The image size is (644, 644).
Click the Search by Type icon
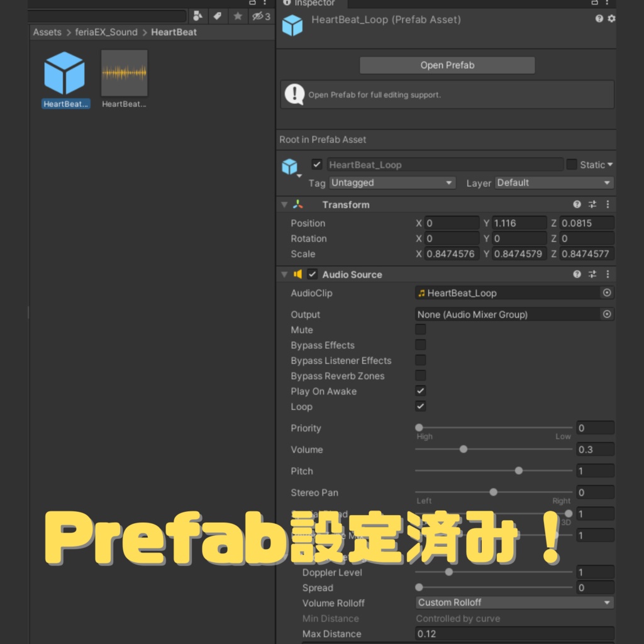197,16
